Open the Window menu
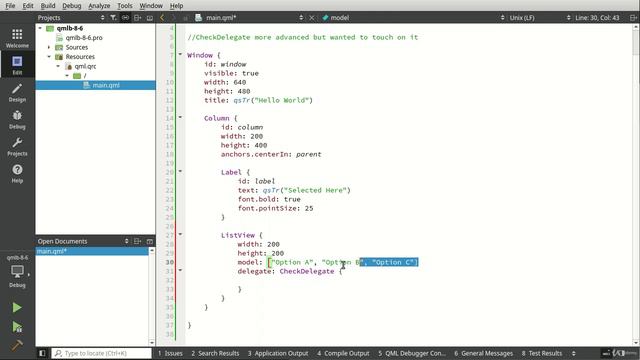This screenshot has height=360, width=640. (x=151, y=6)
